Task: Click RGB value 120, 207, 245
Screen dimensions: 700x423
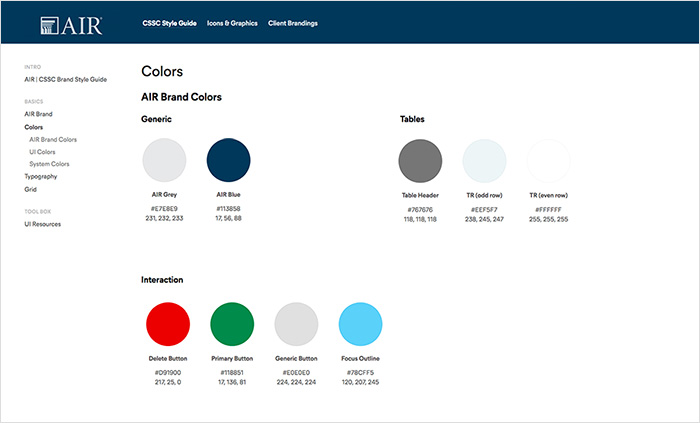Action: pos(361,382)
